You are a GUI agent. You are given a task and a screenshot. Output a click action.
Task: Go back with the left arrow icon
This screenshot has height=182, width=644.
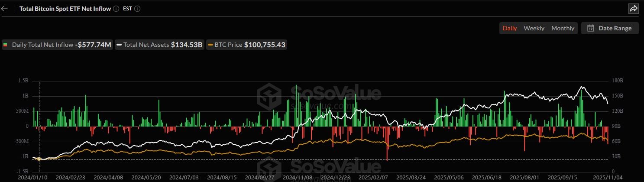coord(5,9)
